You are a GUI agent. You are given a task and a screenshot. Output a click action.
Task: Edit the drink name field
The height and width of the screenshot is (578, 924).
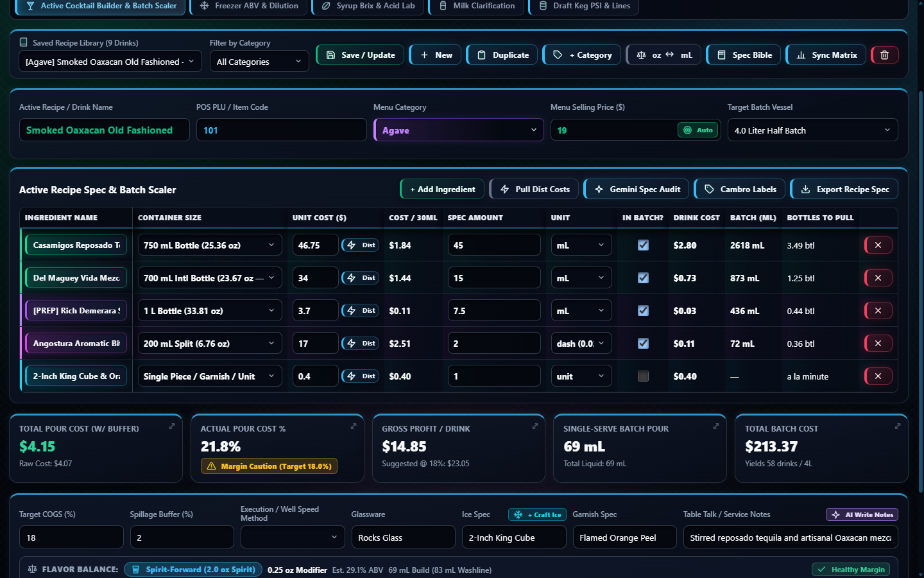105,130
